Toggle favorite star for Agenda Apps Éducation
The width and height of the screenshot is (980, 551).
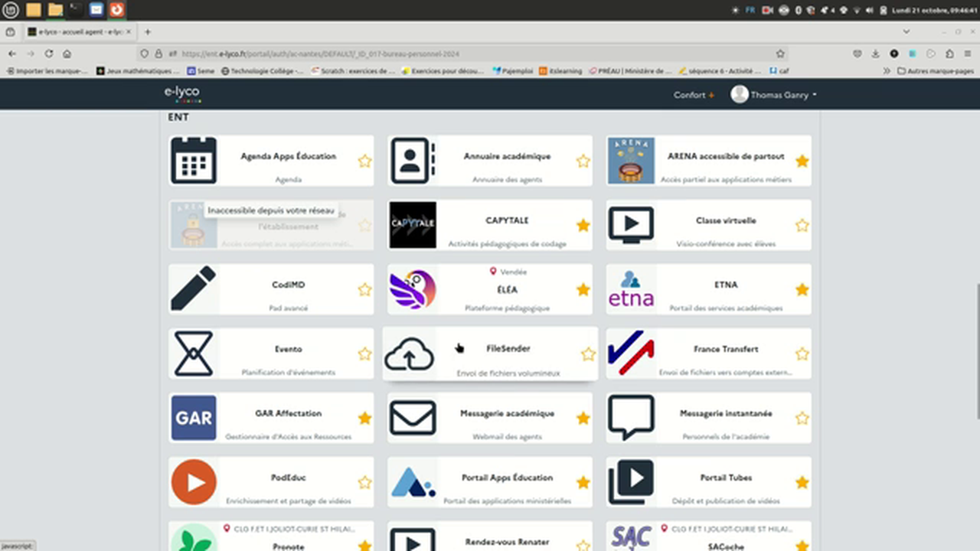[x=364, y=161]
